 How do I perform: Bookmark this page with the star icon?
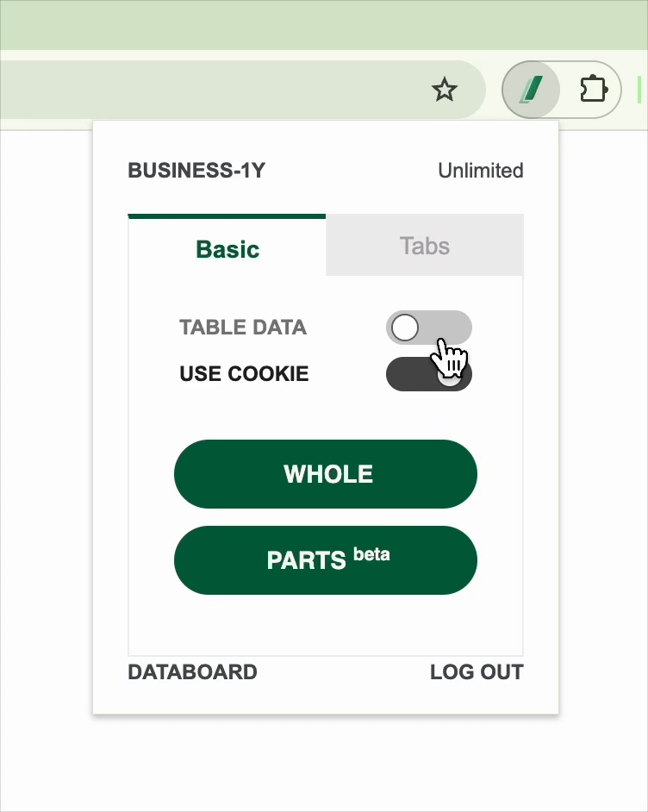pos(445,89)
